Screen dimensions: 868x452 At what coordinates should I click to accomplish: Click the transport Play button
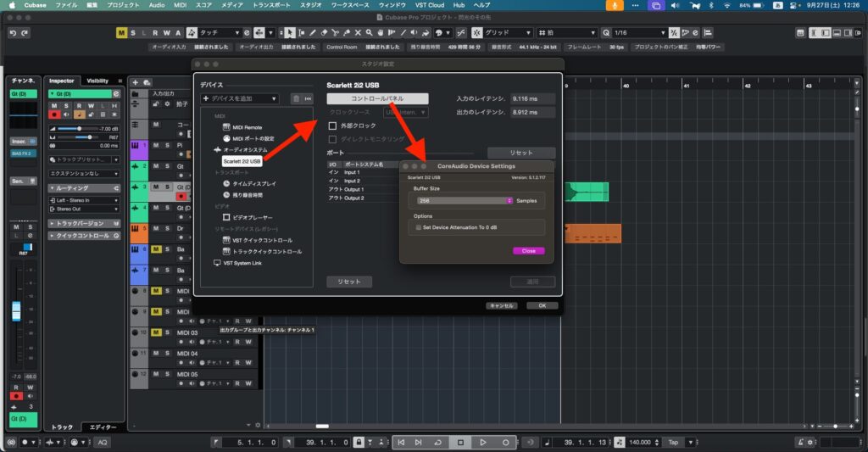[x=482, y=442]
